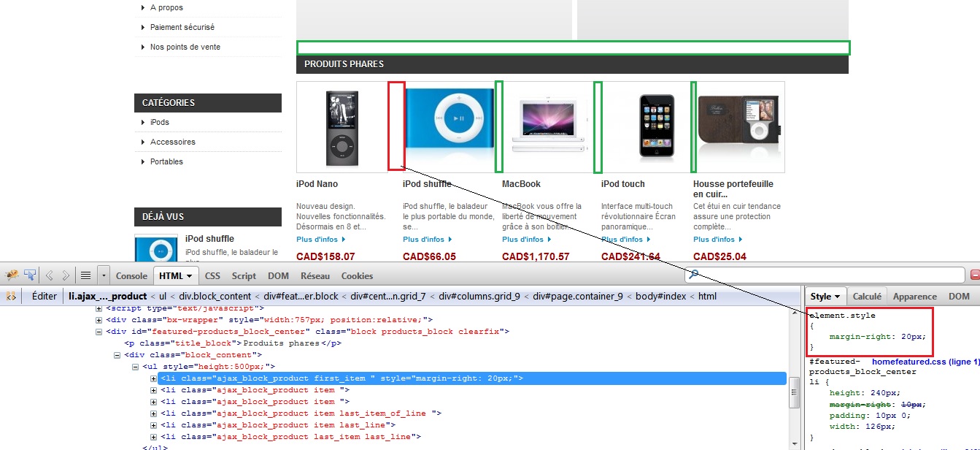Select div#feat...er.block breadcrumb
The width and height of the screenshot is (980, 450).
(x=301, y=296)
